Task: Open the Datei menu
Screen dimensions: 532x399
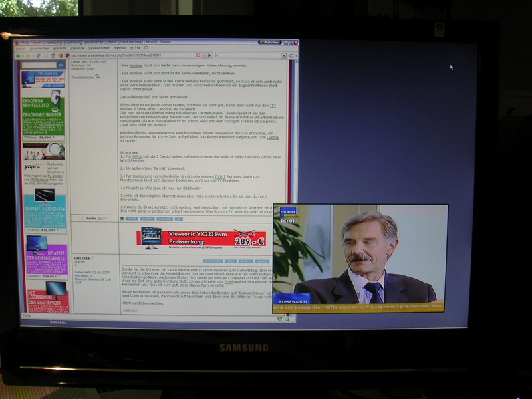Action: click(x=21, y=48)
